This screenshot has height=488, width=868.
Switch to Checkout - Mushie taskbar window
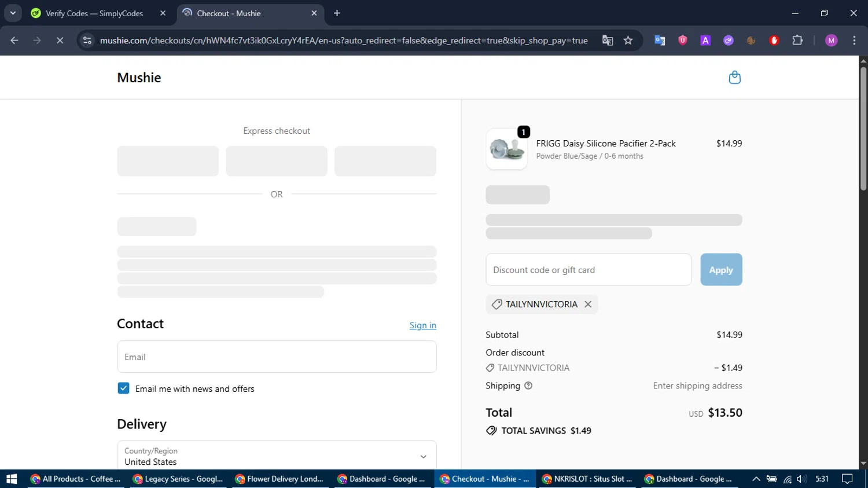point(486,479)
